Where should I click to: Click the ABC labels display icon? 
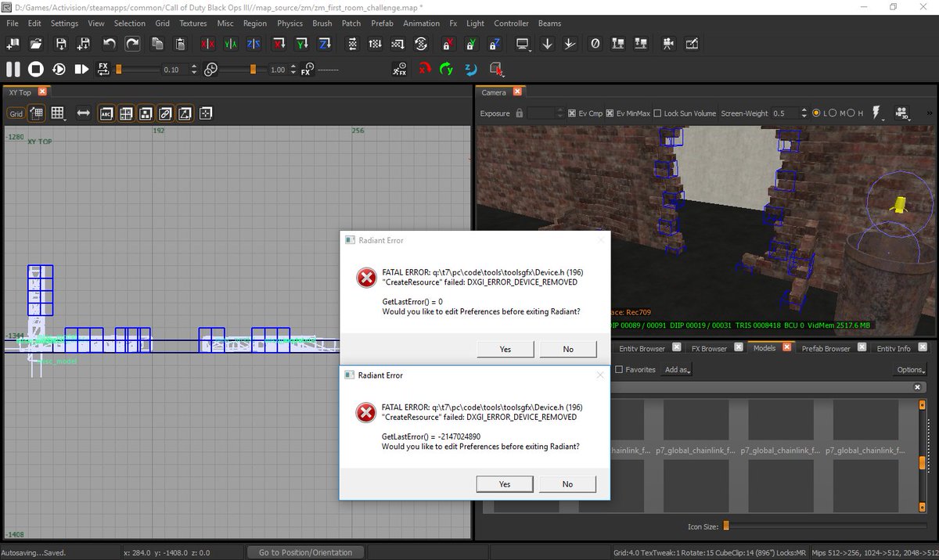(106, 113)
